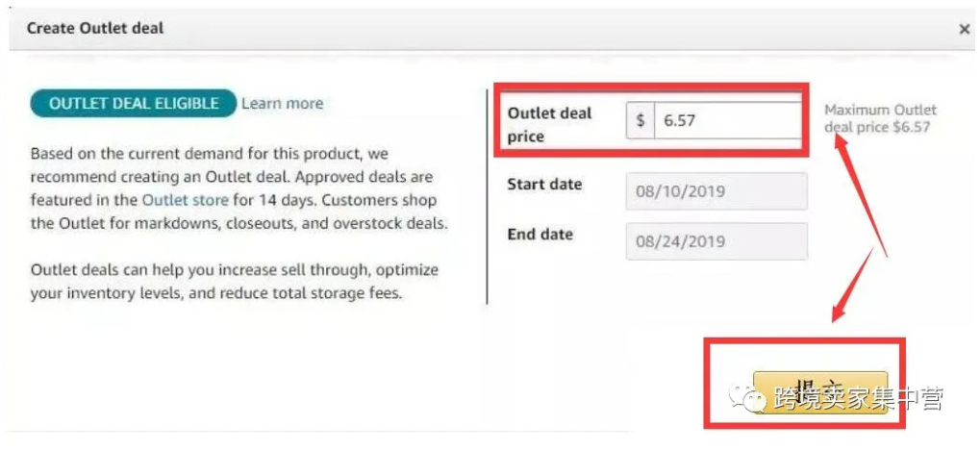This screenshot has width=980, height=450.
Task: Focus the Outlet deal price input
Action: tap(726, 121)
